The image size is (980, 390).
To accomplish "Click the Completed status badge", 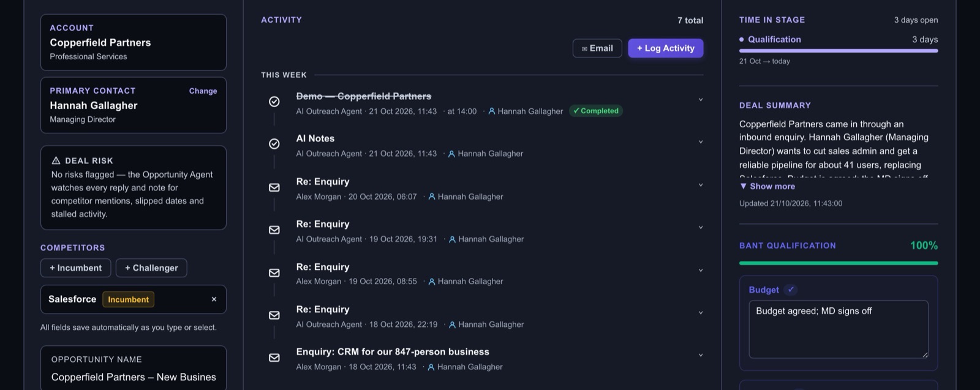I will coord(596,111).
